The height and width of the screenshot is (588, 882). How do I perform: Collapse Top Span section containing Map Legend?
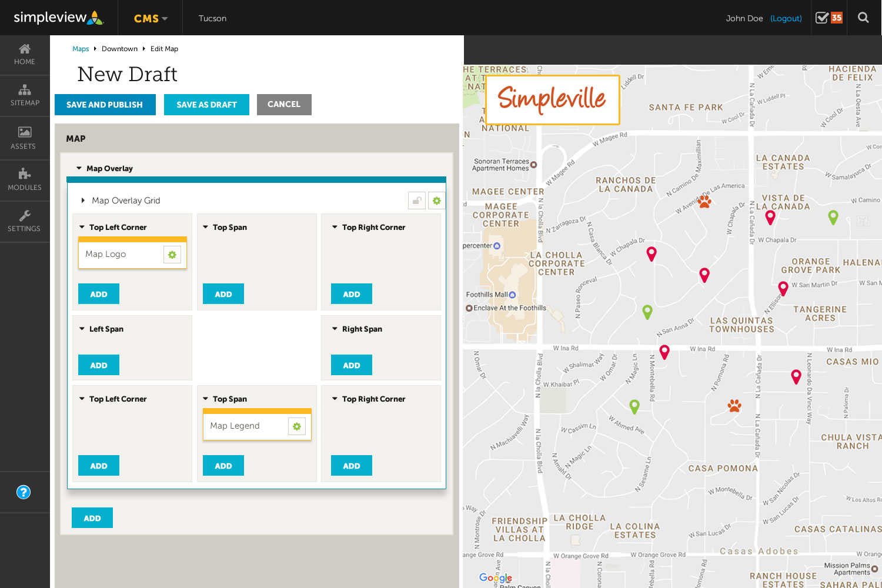[x=206, y=399]
